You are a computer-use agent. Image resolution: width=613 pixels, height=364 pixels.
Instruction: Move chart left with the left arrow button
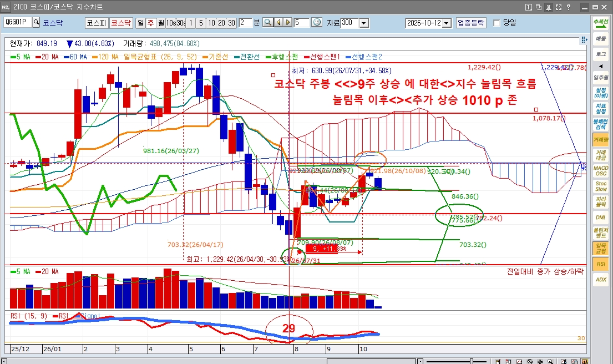pyautogui.click(x=278, y=23)
